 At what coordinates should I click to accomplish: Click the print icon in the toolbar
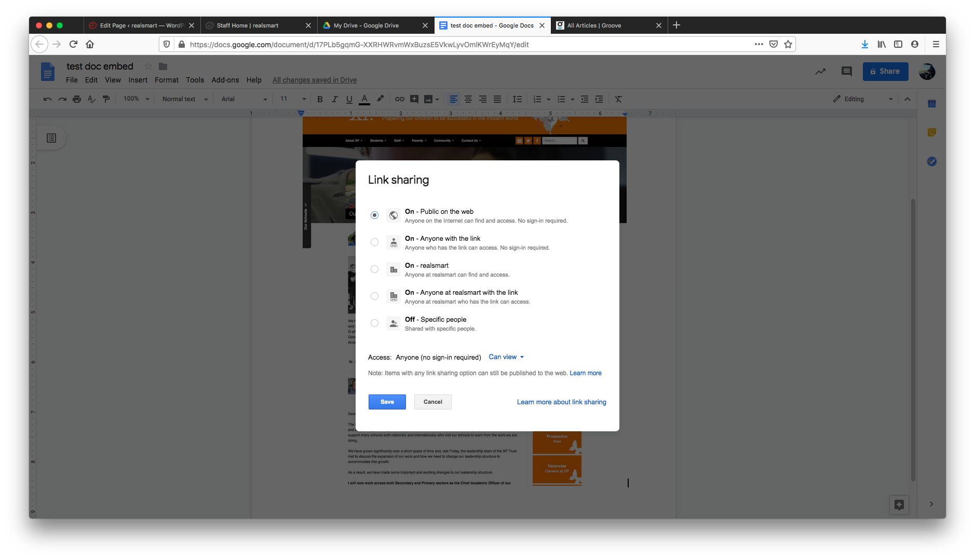[x=77, y=99]
